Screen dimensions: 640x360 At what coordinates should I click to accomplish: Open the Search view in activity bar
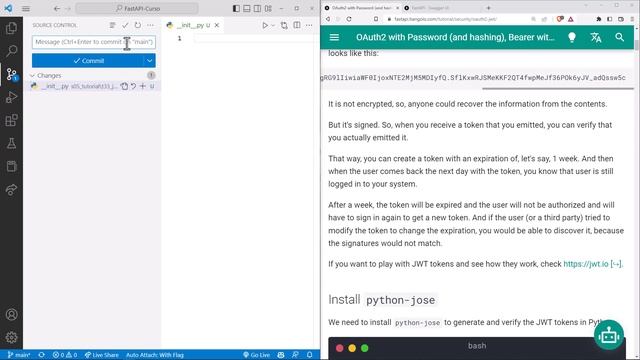(11, 51)
